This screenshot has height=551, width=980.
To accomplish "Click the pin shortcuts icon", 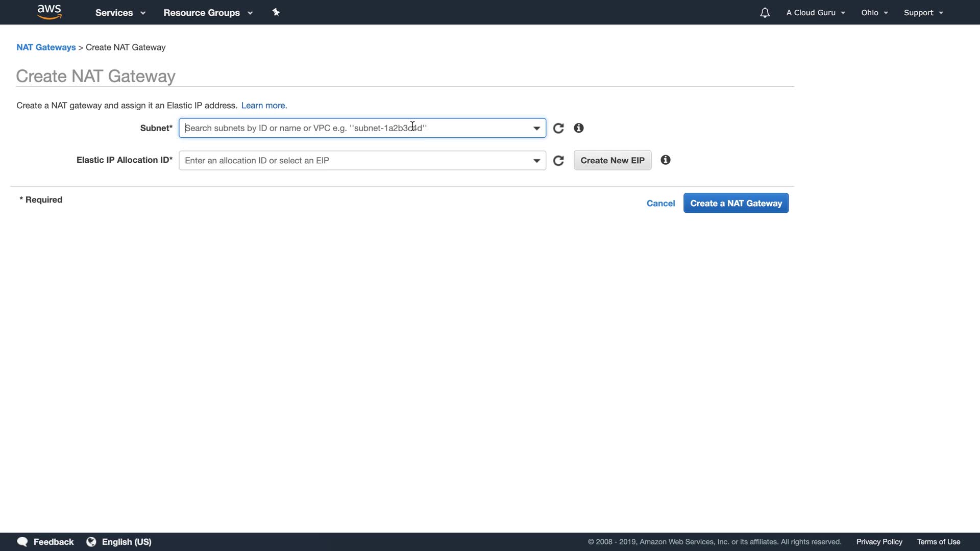I will coord(276,12).
